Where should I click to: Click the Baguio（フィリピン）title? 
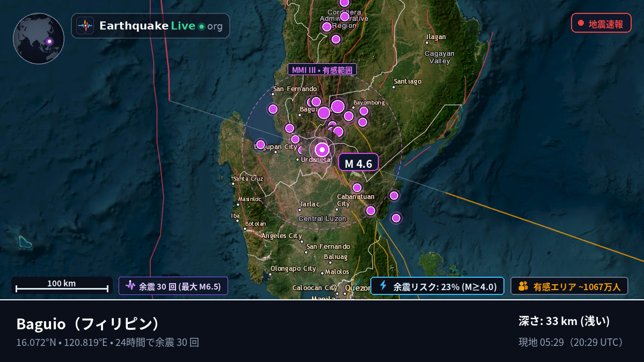88,324
